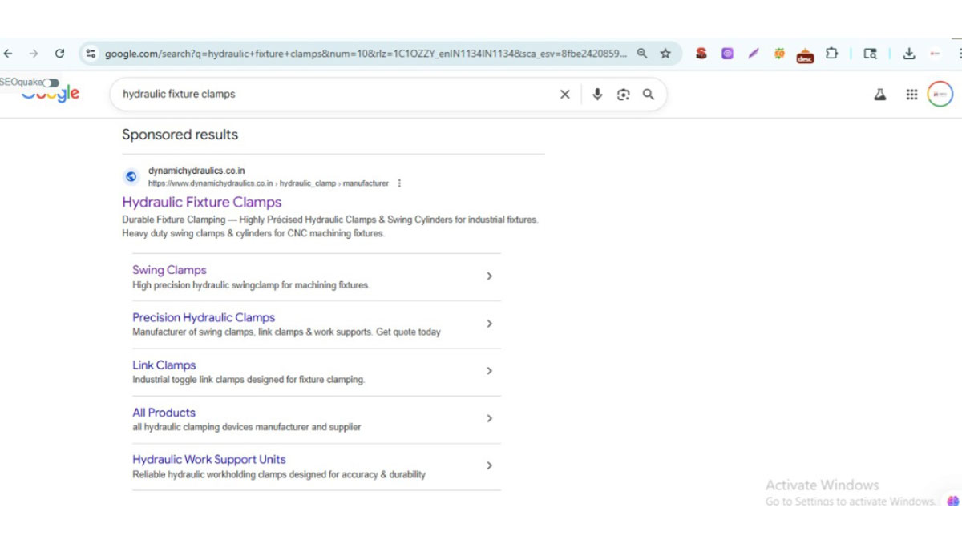This screenshot has height=560, width=962.
Task: Open the All Products sitelink
Action: tap(164, 412)
